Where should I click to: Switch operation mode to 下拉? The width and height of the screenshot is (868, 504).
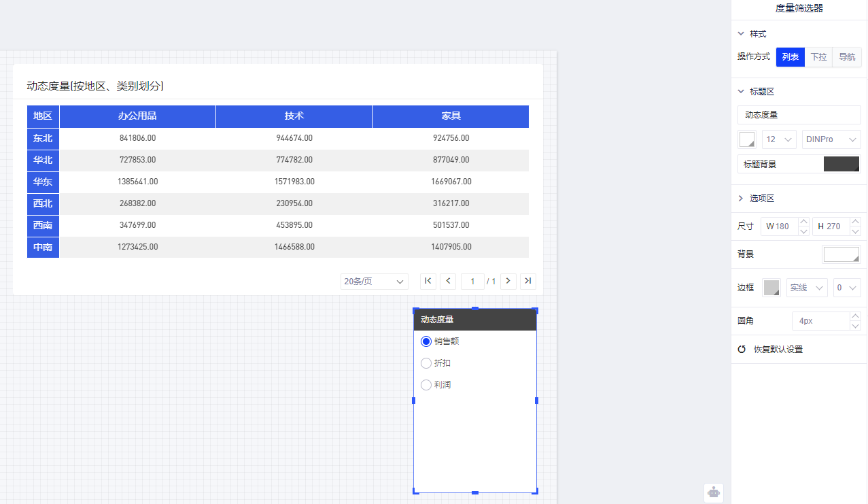[818, 57]
